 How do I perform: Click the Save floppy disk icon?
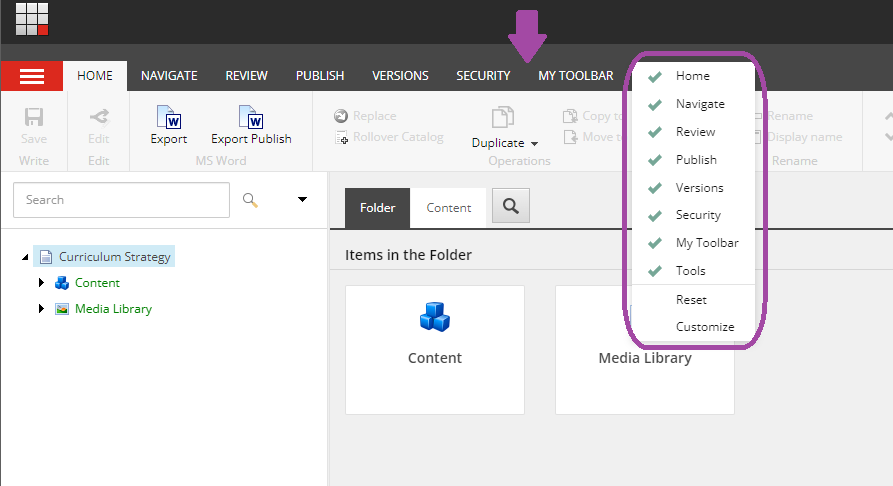tap(34, 117)
